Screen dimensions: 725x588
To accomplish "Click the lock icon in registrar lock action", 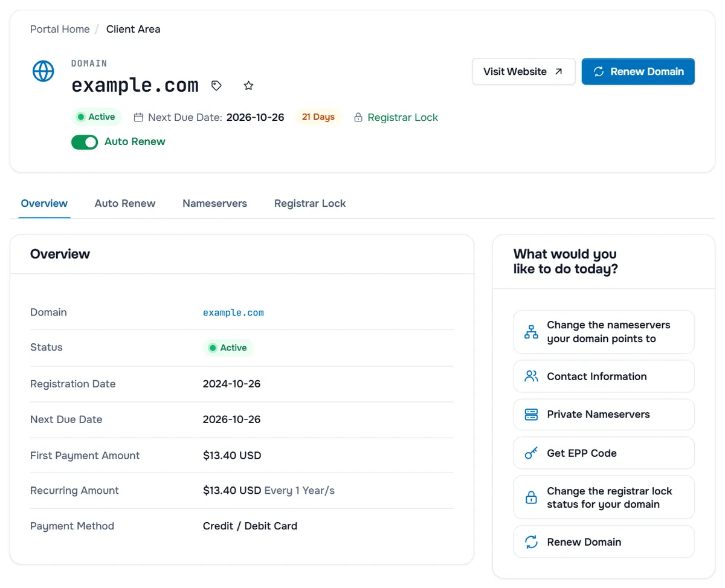I will (x=531, y=498).
